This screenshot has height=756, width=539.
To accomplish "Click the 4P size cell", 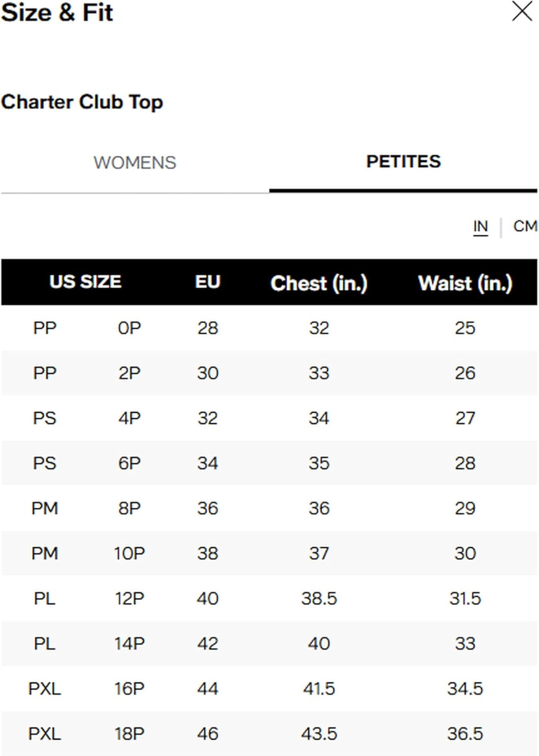I will [130, 418].
